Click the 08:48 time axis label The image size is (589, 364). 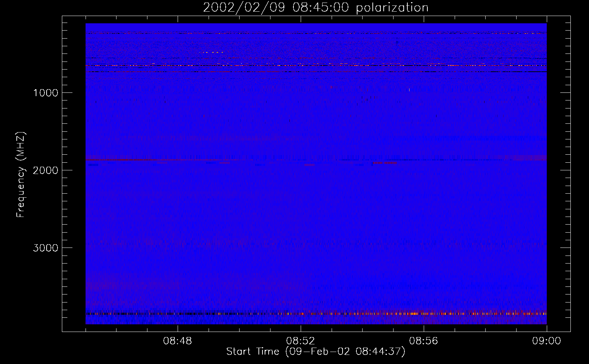[178, 341]
